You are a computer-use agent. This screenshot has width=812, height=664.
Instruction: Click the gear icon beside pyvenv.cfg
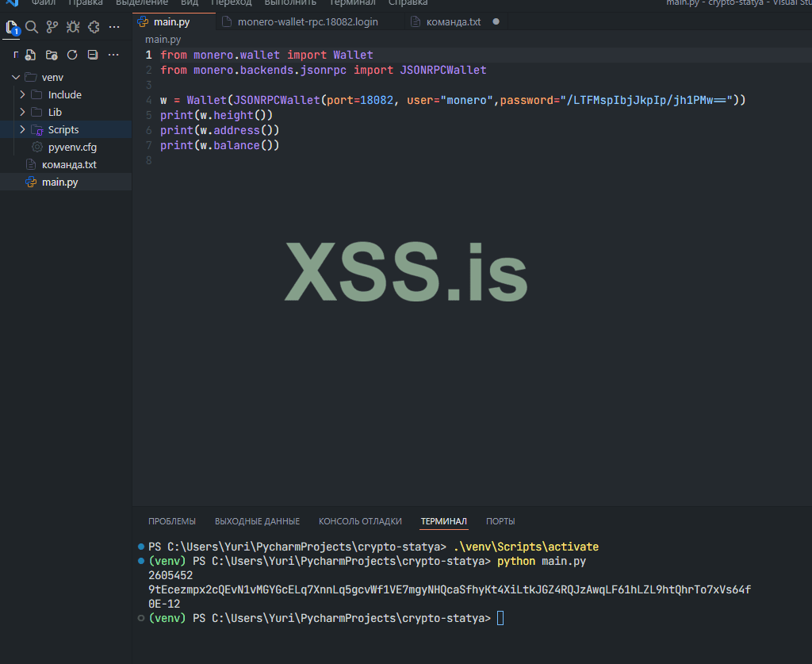click(x=36, y=147)
